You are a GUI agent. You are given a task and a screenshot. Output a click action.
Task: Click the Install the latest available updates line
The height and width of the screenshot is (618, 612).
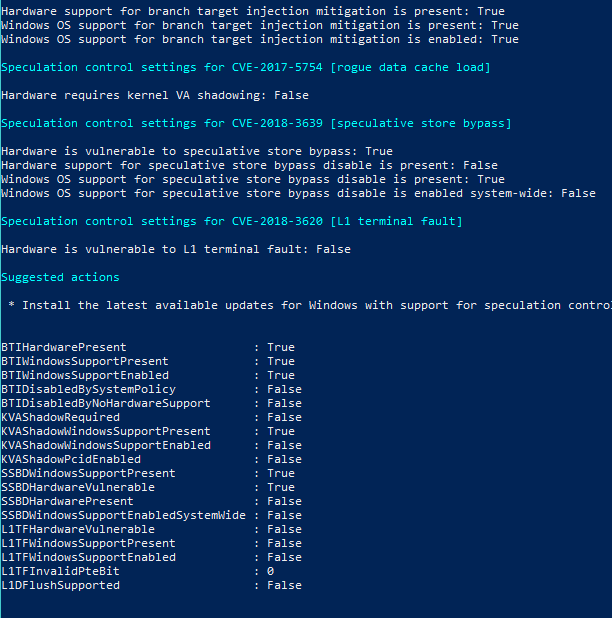coord(310,305)
